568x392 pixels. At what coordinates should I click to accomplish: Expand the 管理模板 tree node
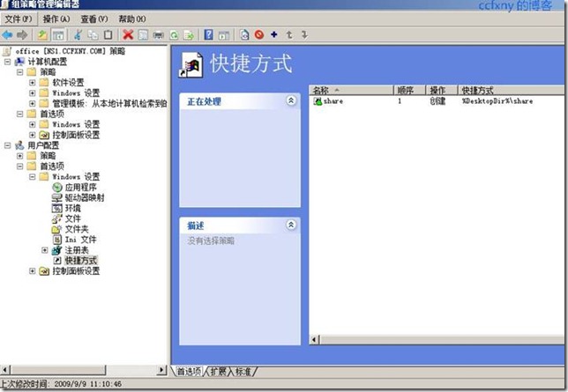[33, 104]
